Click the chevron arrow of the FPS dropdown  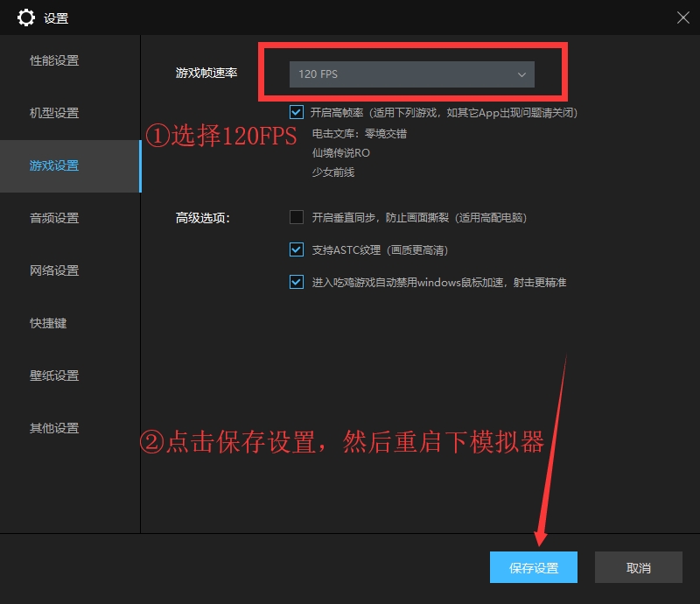(522, 74)
